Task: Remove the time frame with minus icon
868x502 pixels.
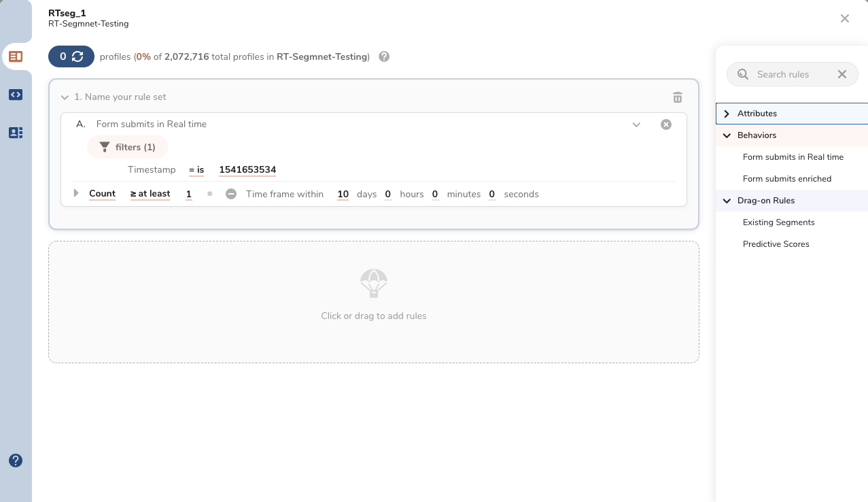Action: point(231,194)
